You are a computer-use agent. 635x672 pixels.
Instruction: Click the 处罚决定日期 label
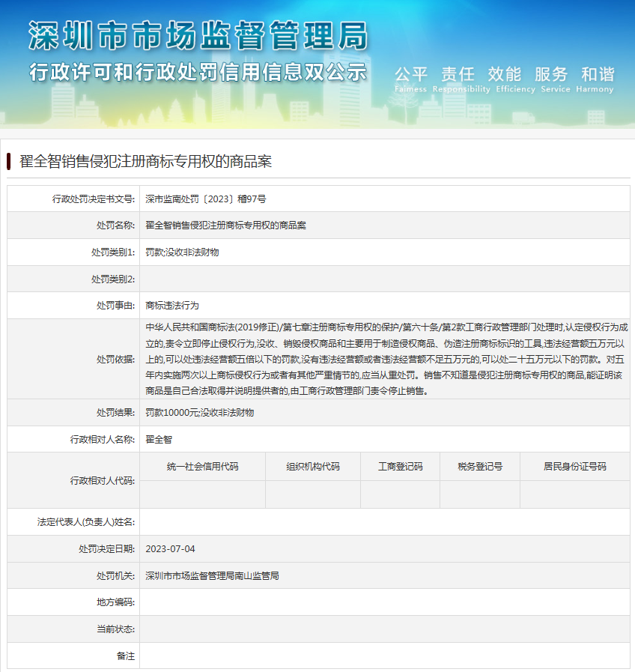pyautogui.click(x=106, y=549)
